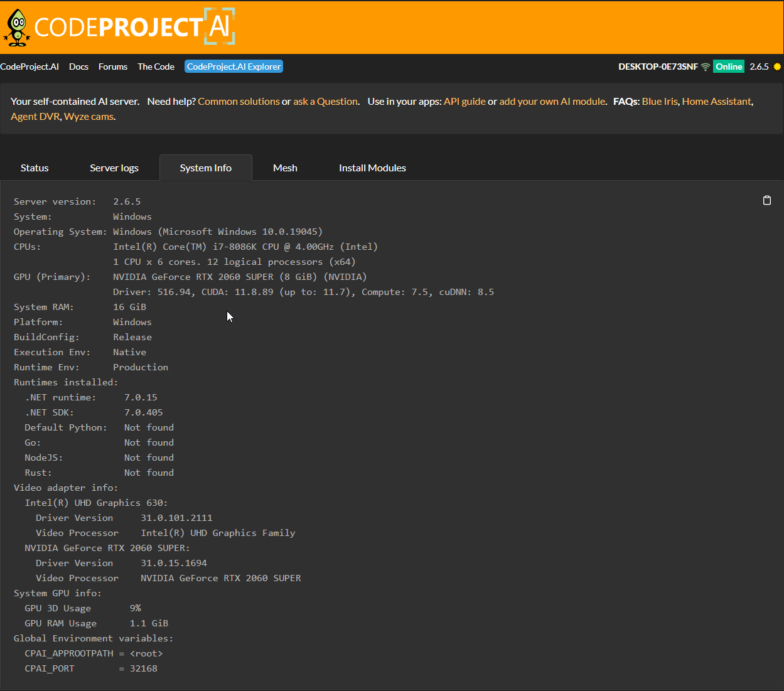Open the Blue Iris FAQ link
This screenshot has height=691, width=784.
(x=660, y=101)
